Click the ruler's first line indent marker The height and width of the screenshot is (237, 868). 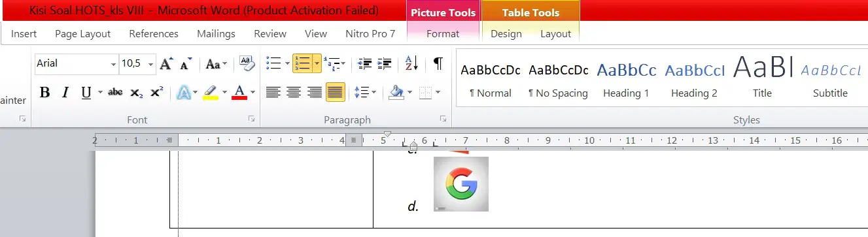pos(387,134)
